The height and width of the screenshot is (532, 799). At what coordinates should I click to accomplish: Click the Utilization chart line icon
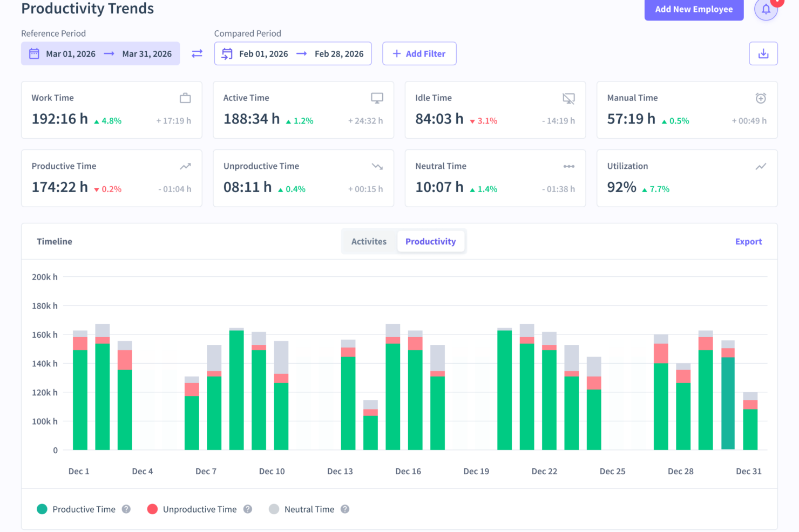pyautogui.click(x=760, y=166)
